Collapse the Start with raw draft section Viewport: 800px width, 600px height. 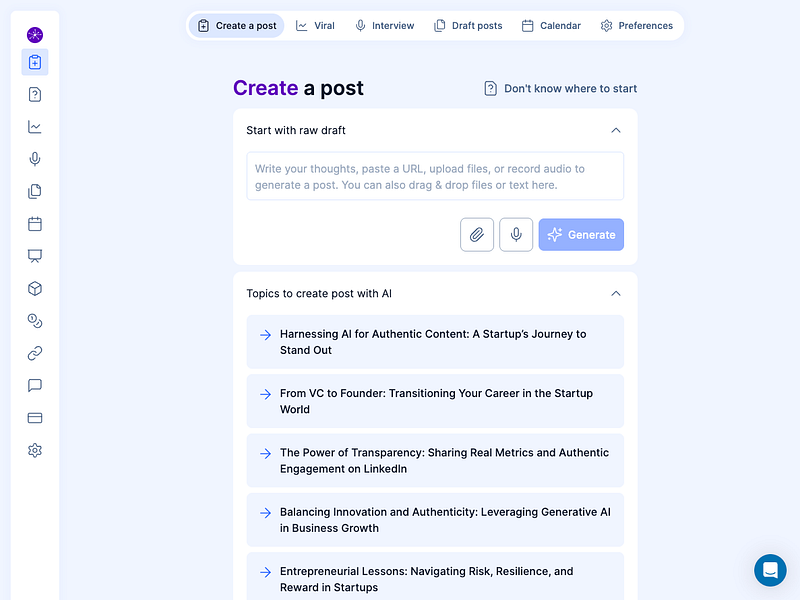click(616, 130)
